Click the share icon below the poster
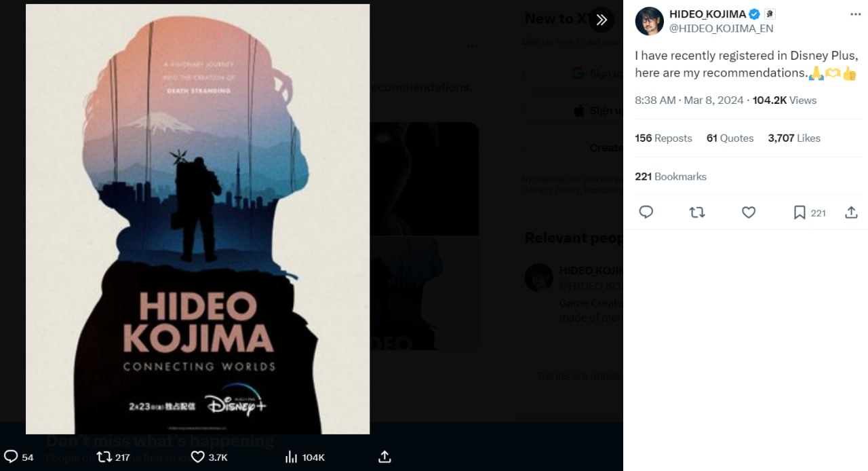868x471 pixels. [384, 457]
